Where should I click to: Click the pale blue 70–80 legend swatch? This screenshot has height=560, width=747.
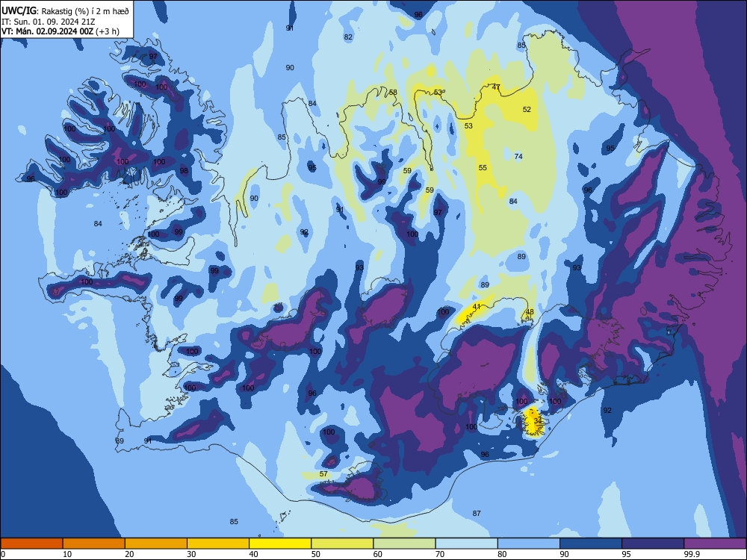coord(466,544)
